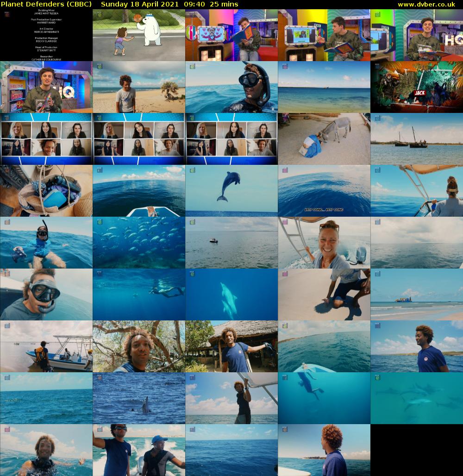Open the two sailing boats thumbnail
The width and height of the screenshot is (463, 476).
(417, 139)
